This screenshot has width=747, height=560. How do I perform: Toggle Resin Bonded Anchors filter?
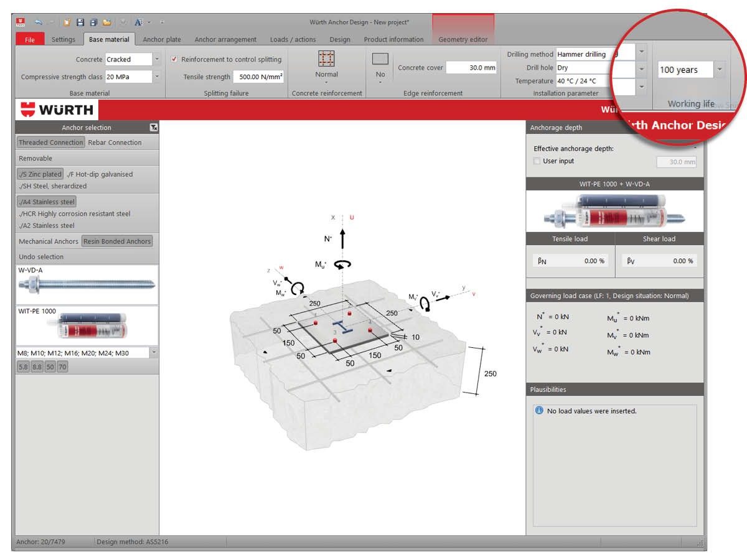click(x=118, y=241)
